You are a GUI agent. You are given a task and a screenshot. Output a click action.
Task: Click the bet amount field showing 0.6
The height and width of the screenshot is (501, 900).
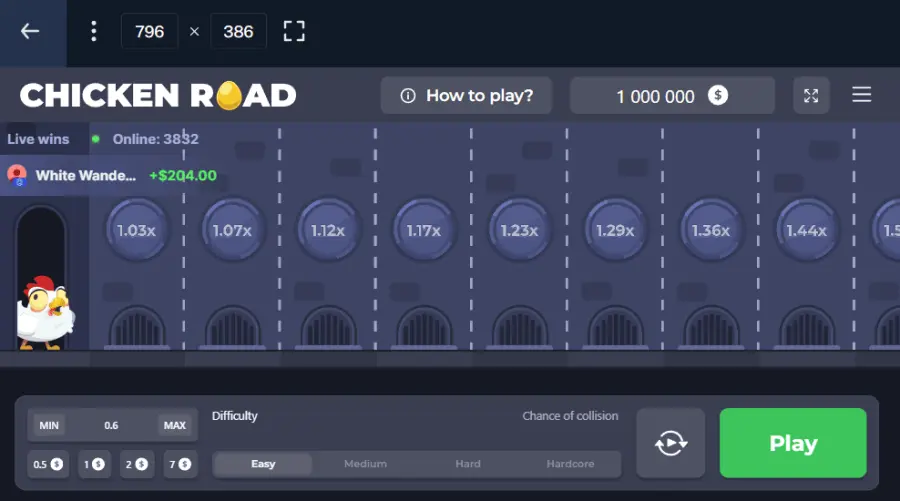pos(111,425)
